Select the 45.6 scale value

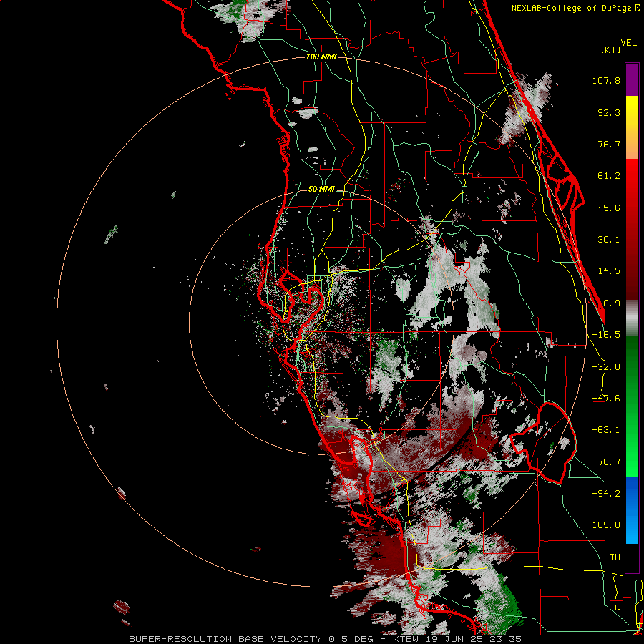click(609, 208)
